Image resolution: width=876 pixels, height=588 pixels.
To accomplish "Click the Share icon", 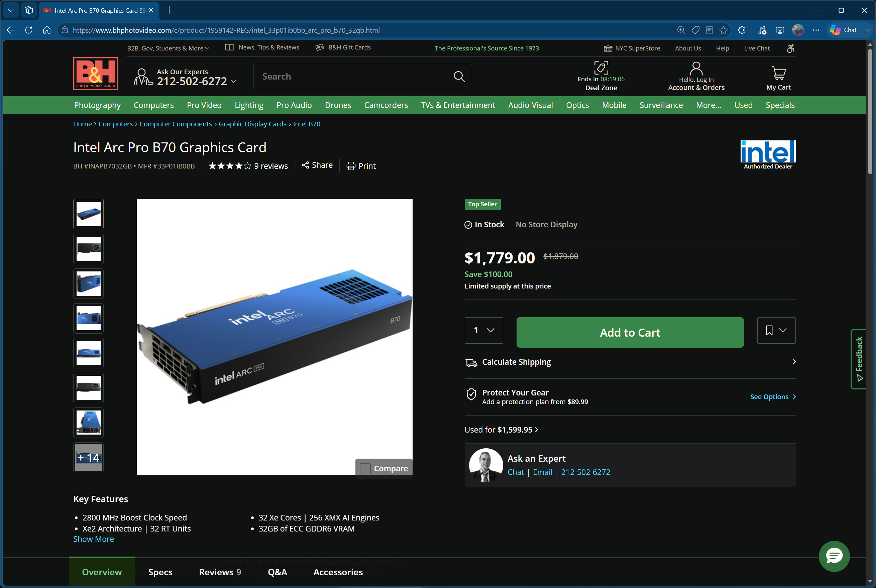I will [x=305, y=165].
